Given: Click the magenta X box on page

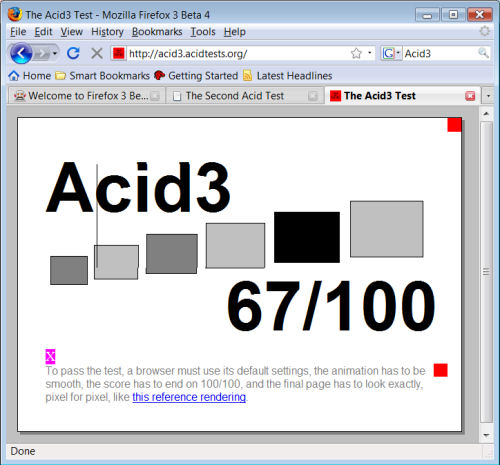Looking at the screenshot, I should pos(50,357).
